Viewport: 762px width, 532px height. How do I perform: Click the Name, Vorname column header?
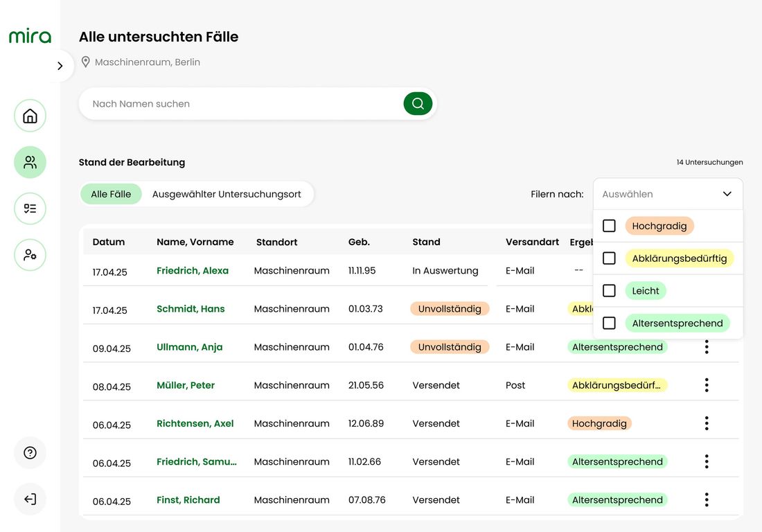(x=195, y=242)
